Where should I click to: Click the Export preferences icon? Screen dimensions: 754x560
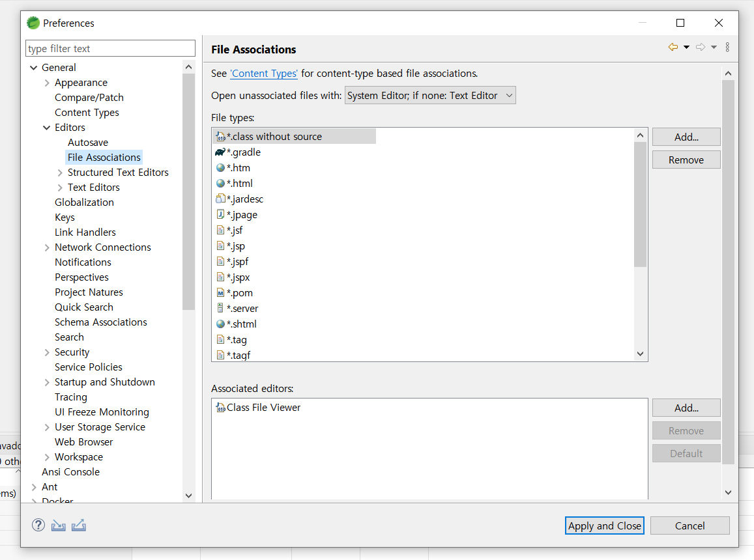point(79,525)
